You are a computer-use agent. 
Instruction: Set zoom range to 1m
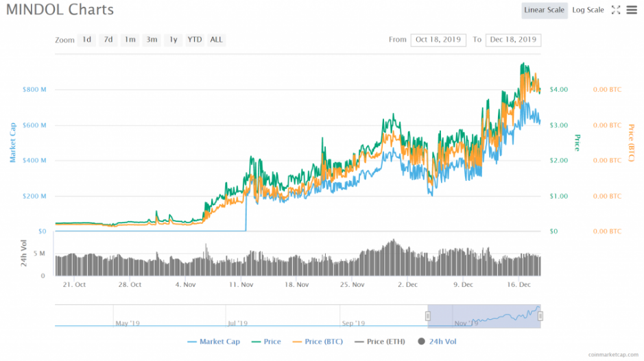tap(130, 40)
